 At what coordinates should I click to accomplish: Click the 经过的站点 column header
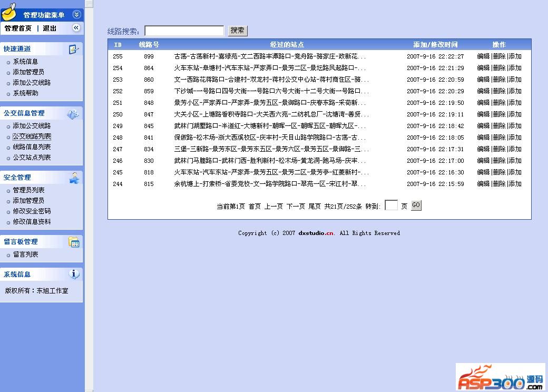287,45
